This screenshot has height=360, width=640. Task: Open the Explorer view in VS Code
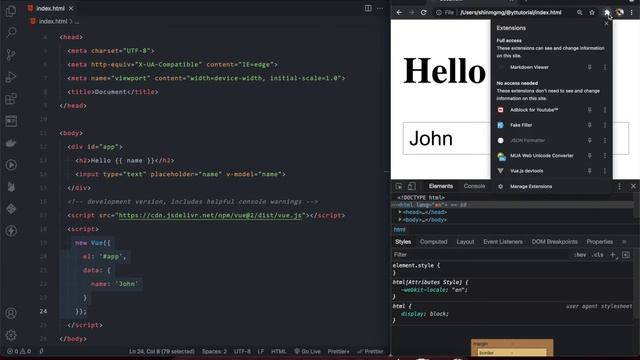pos(11,11)
